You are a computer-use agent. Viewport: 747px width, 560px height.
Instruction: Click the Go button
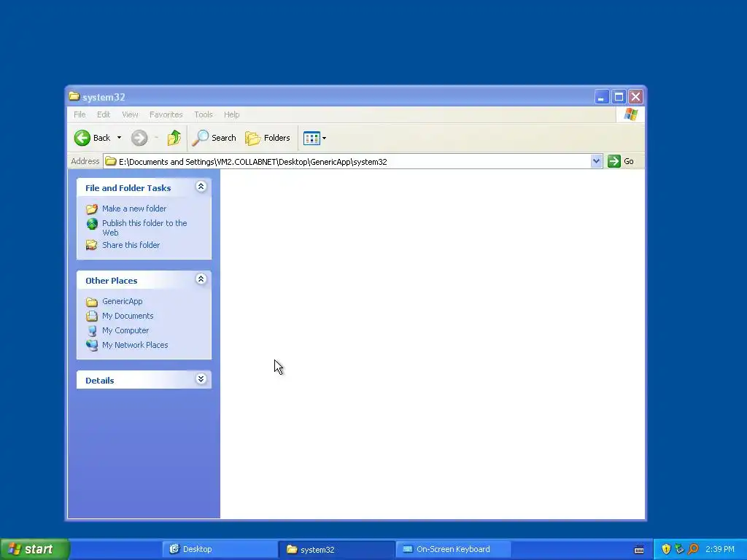coord(621,161)
